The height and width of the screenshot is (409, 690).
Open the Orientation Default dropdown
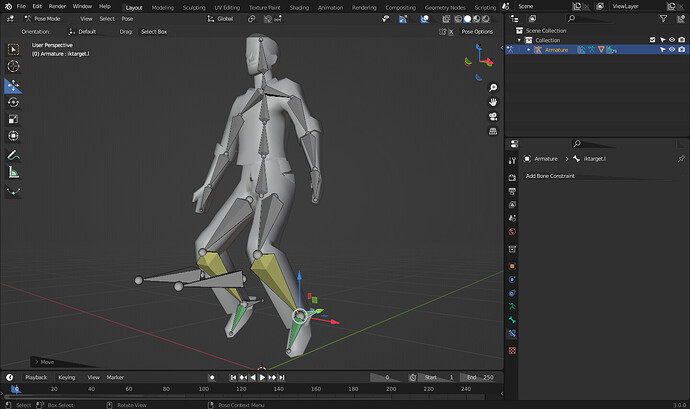(84, 32)
